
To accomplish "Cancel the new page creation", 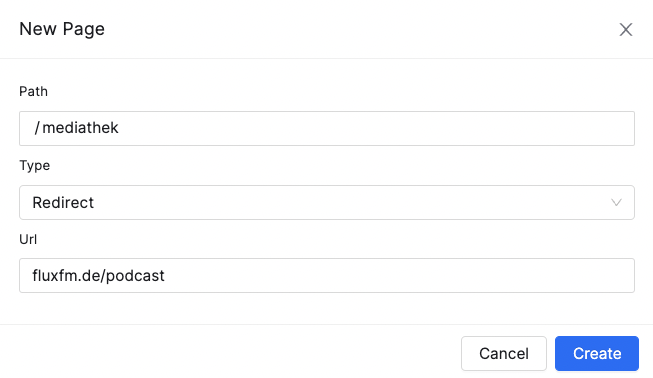I will (x=503, y=353).
